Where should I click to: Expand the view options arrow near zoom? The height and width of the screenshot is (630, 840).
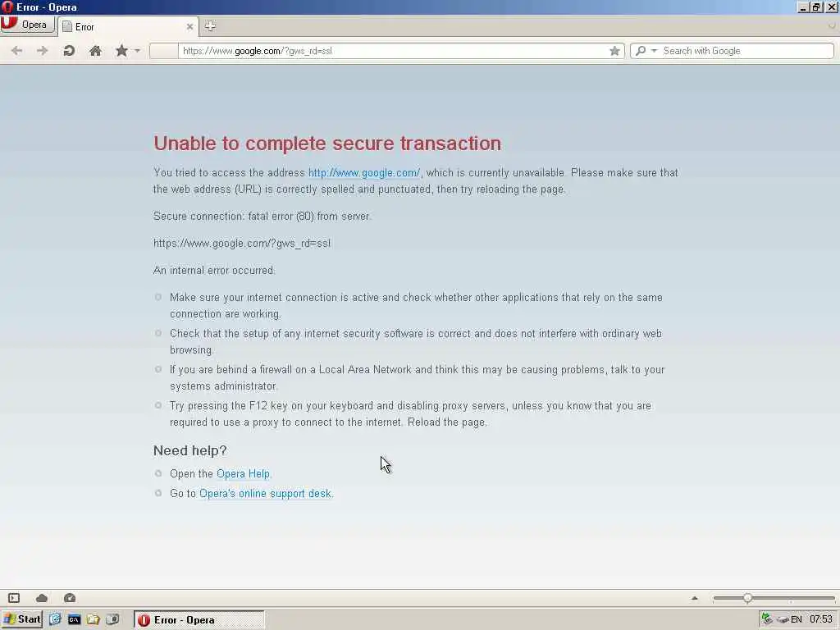[695, 598]
